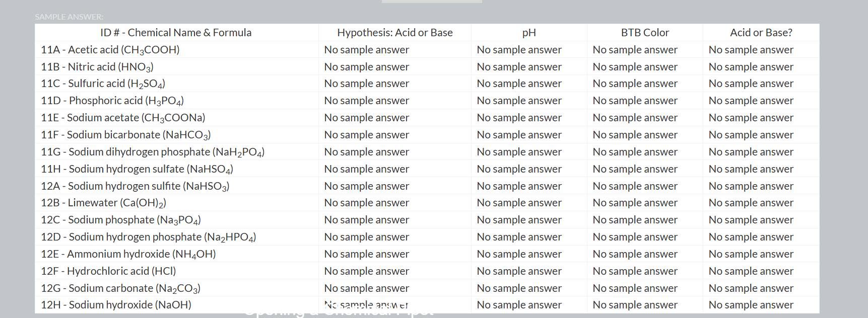
Task: Click the "ID # - Chemical Name & Formula" column header
Action: pos(176,33)
